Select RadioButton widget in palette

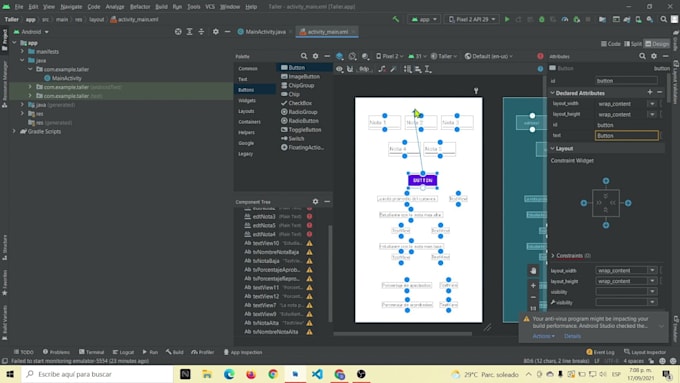point(300,121)
